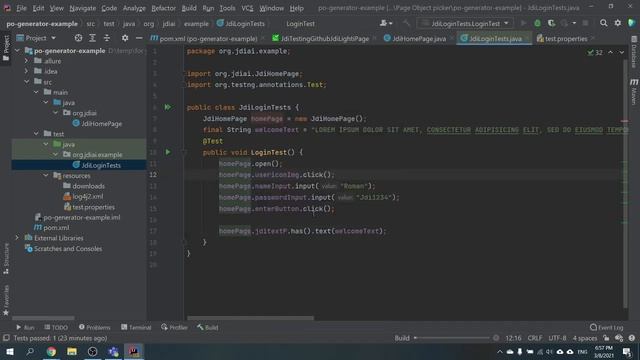
Task: Open the TODO tool window
Action: point(56,327)
